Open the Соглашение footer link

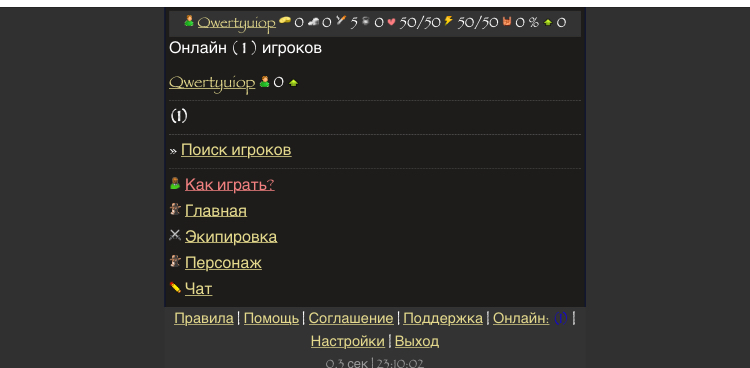tap(351, 318)
